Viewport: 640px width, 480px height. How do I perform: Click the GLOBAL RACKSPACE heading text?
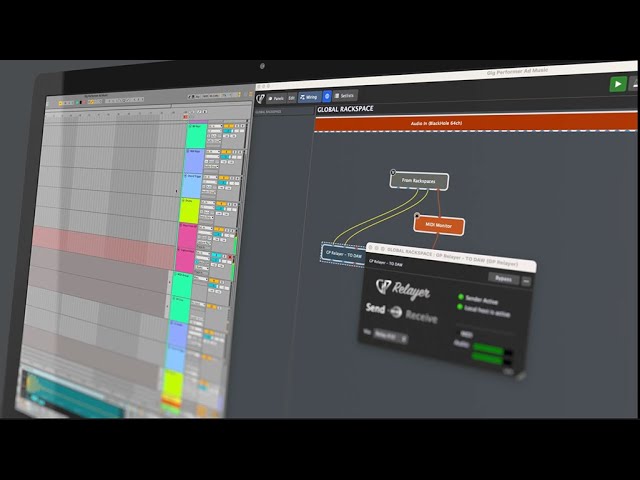tap(345, 109)
